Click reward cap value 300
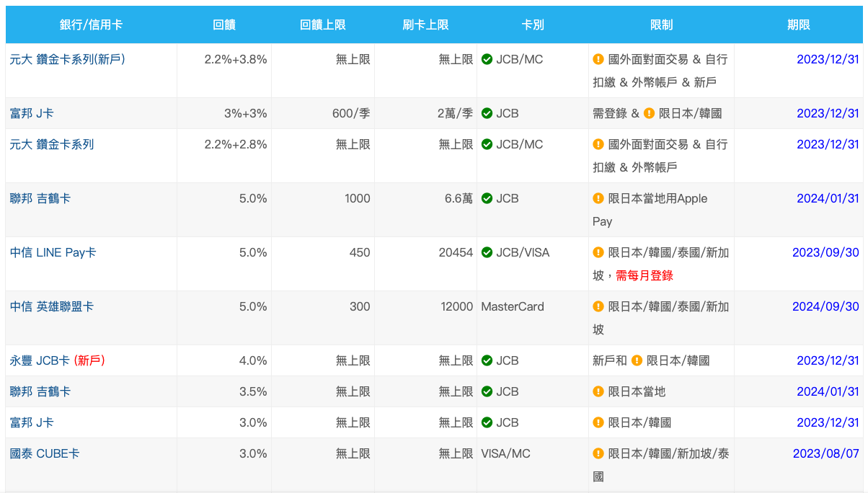Image resolution: width=868 pixels, height=493 pixels. [360, 306]
